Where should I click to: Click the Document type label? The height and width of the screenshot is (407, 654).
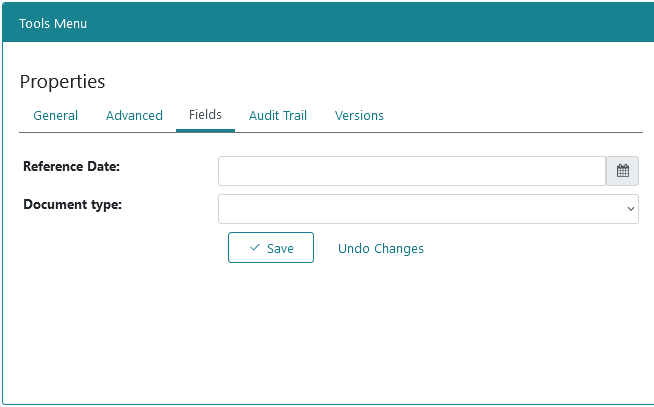click(x=73, y=204)
